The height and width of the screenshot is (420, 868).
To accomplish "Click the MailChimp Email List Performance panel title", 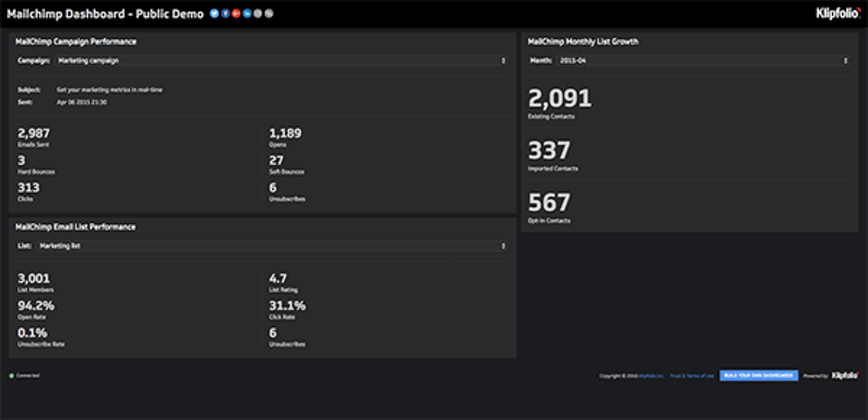I will (75, 227).
